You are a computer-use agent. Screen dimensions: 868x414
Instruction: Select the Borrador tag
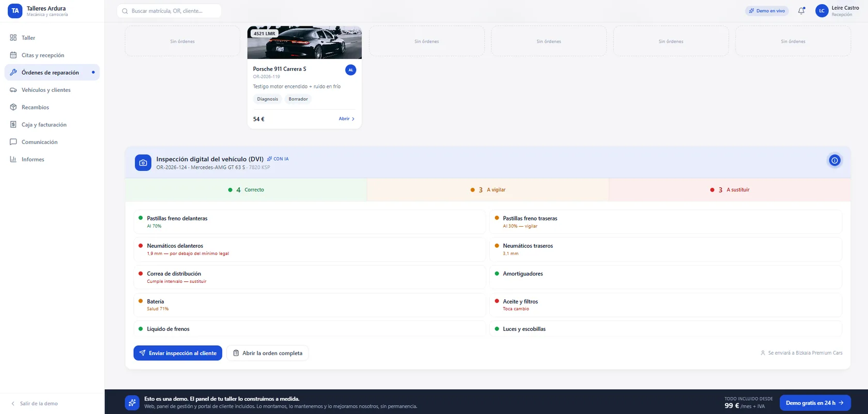pos(298,99)
